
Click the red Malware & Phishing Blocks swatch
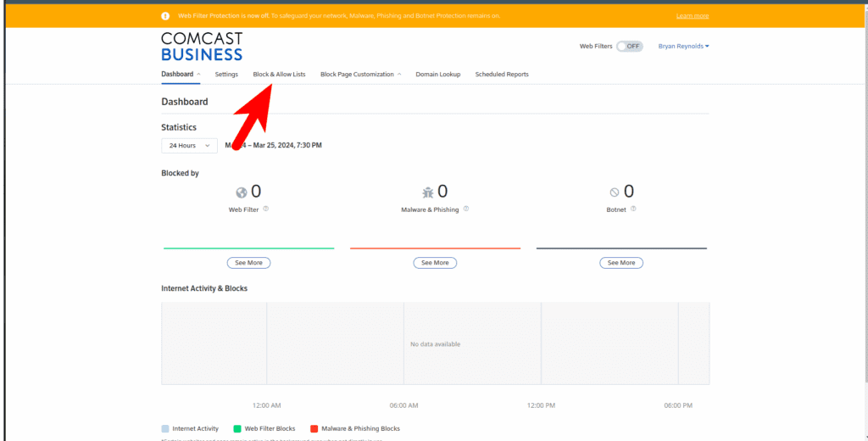click(x=314, y=428)
